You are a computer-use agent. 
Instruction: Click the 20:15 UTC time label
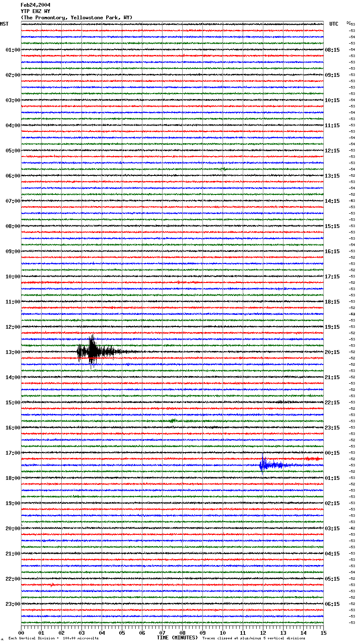(x=332, y=352)
